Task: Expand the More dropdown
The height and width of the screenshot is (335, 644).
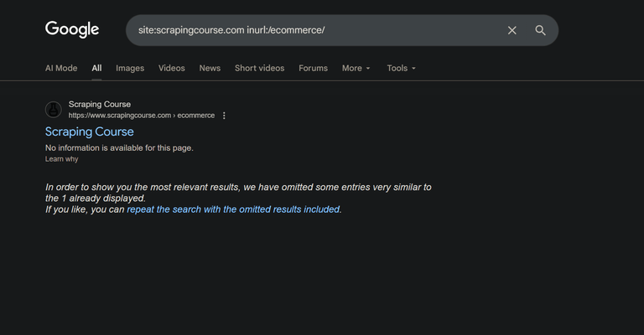Action: [x=356, y=68]
